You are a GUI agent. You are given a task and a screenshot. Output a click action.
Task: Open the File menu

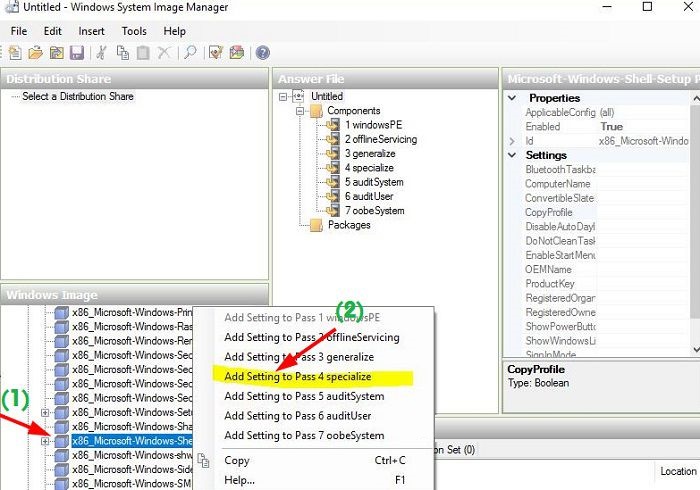click(19, 31)
